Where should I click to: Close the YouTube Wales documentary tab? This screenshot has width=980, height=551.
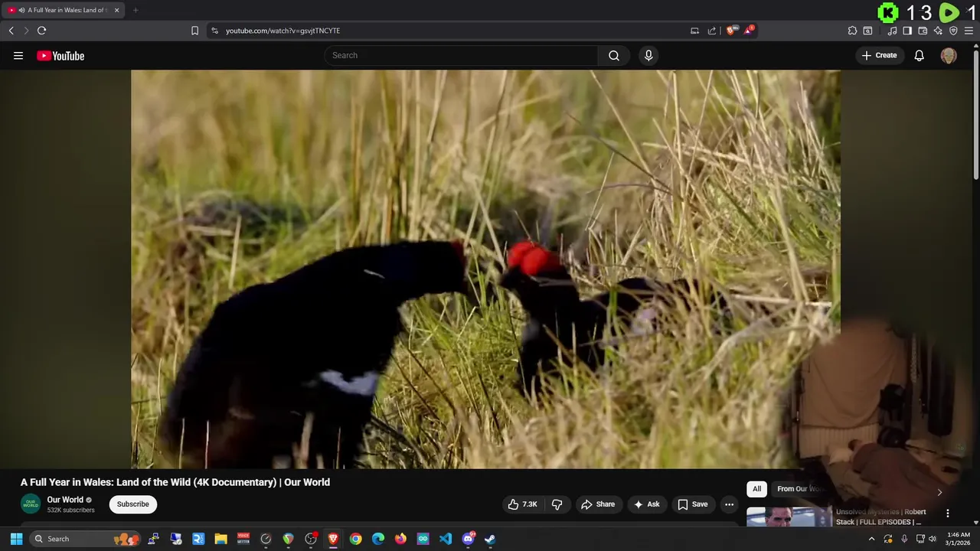coord(116,10)
